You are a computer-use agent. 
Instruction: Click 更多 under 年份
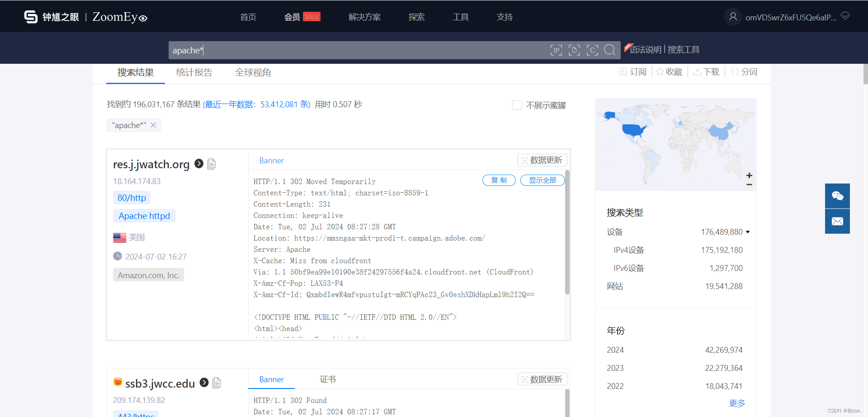pyautogui.click(x=737, y=403)
